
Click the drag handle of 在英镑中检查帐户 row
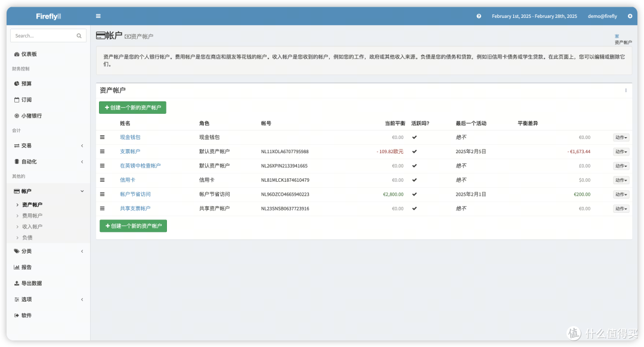tap(103, 166)
